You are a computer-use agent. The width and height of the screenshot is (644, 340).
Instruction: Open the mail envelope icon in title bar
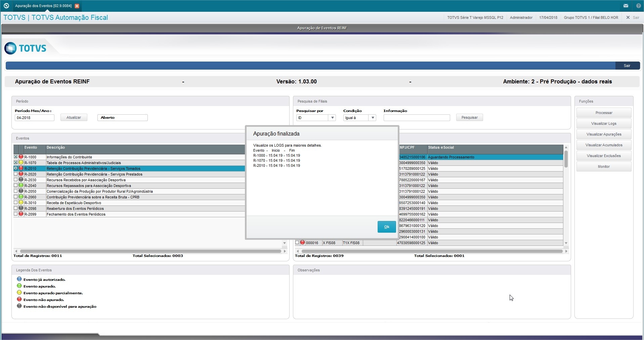(626, 6)
